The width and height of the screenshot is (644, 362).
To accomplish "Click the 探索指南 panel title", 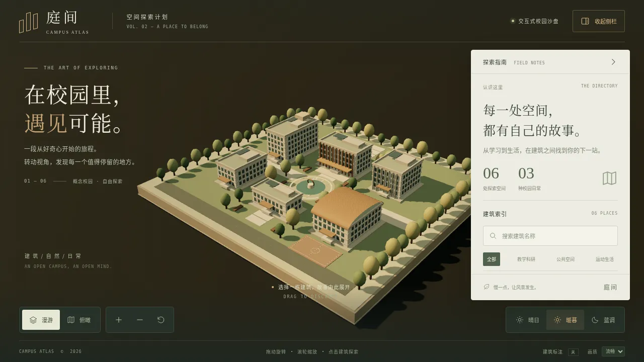I will tap(495, 62).
